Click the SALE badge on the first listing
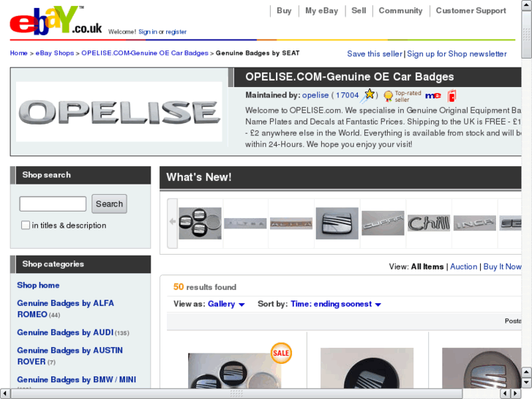 (x=281, y=353)
